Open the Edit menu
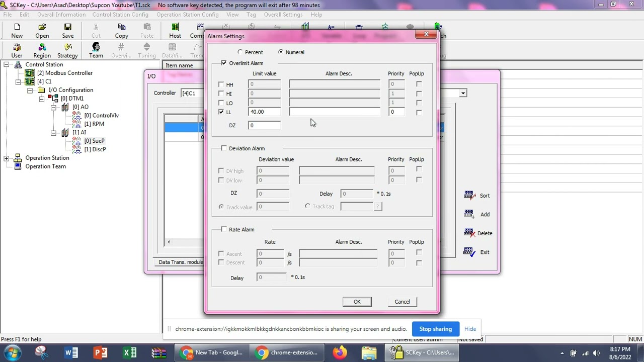The width and height of the screenshot is (644, 362). (24, 15)
